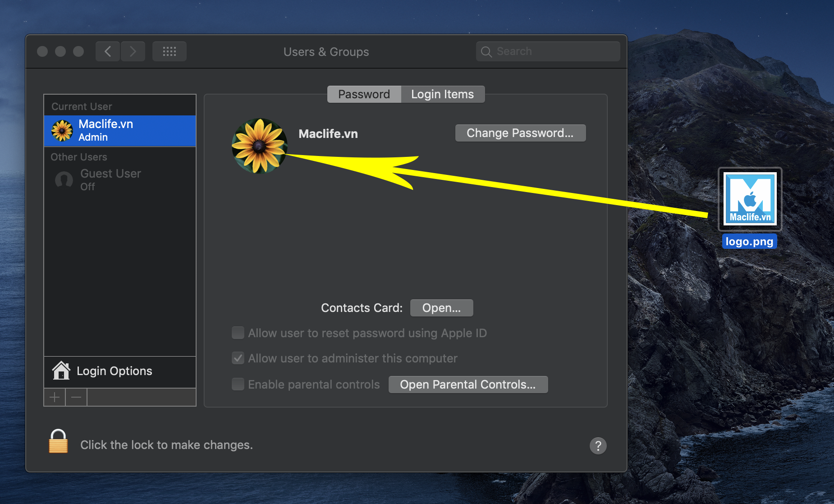Click the back navigation chevron

coord(107,51)
